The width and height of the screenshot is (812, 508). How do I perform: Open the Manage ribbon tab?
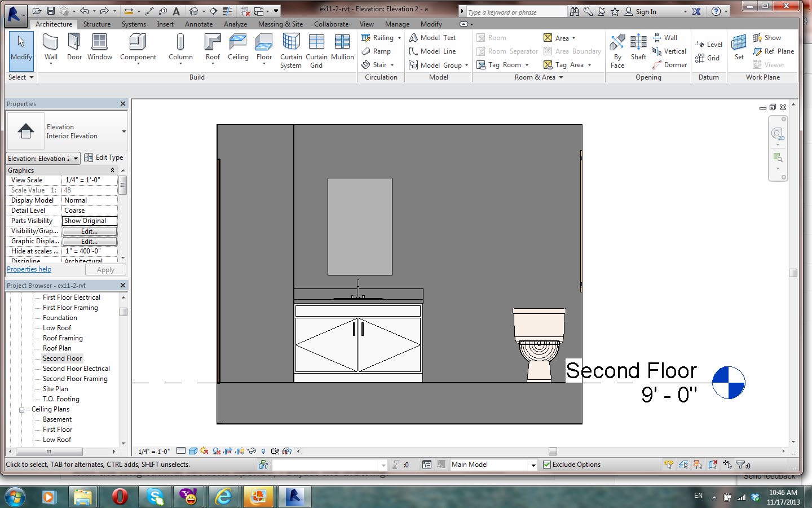[397, 24]
